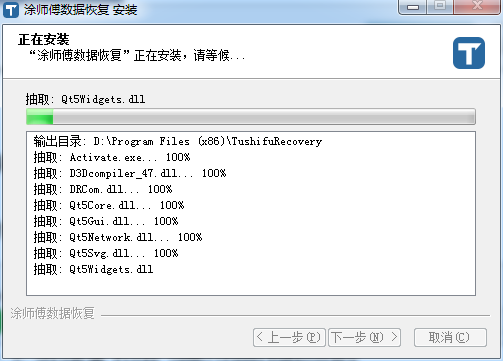Click the green installation progress bar
The image size is (503, 361).
pos(251,117)
